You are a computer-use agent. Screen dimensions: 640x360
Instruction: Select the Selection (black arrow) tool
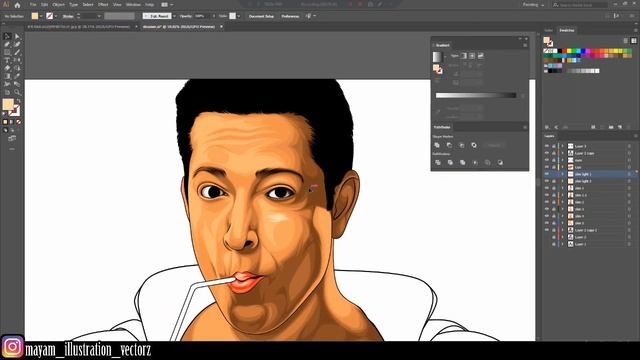(x=7, y=37)
